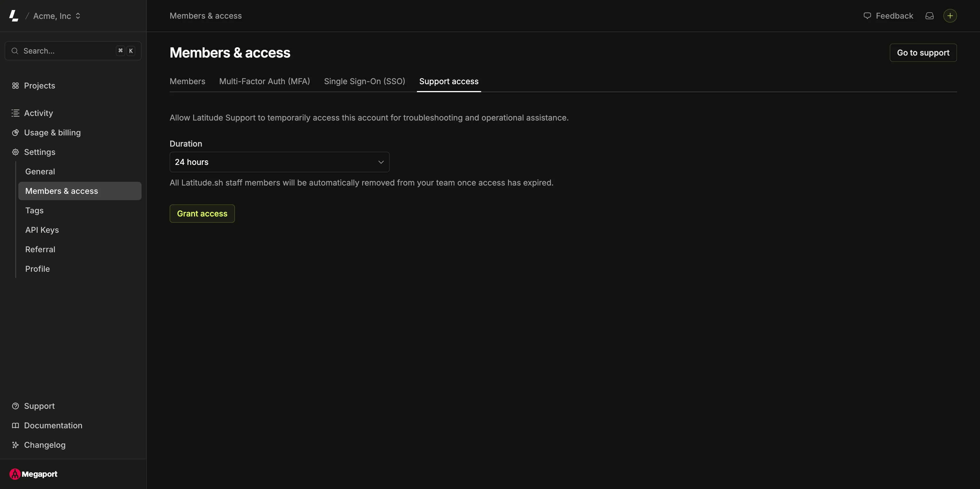Click the Members & access page heading
The image size is (980, 489).
[x=230, y=53]
